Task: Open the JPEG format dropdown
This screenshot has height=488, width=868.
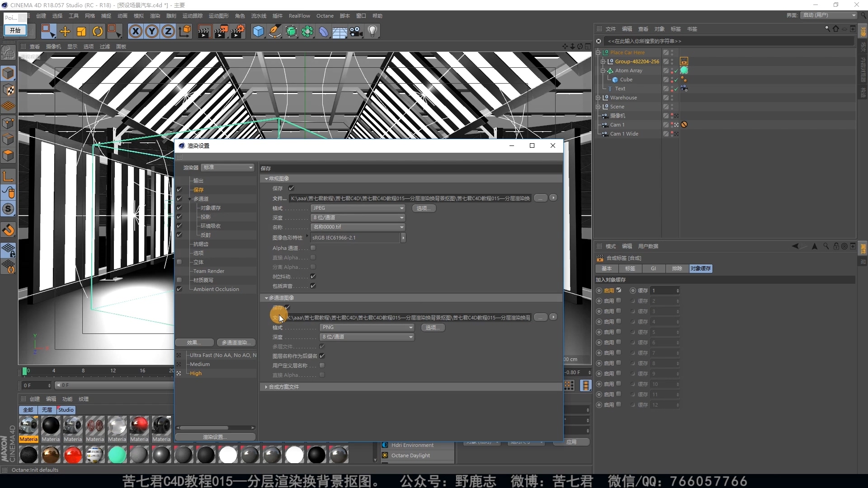Action: (x=358, y=208)
